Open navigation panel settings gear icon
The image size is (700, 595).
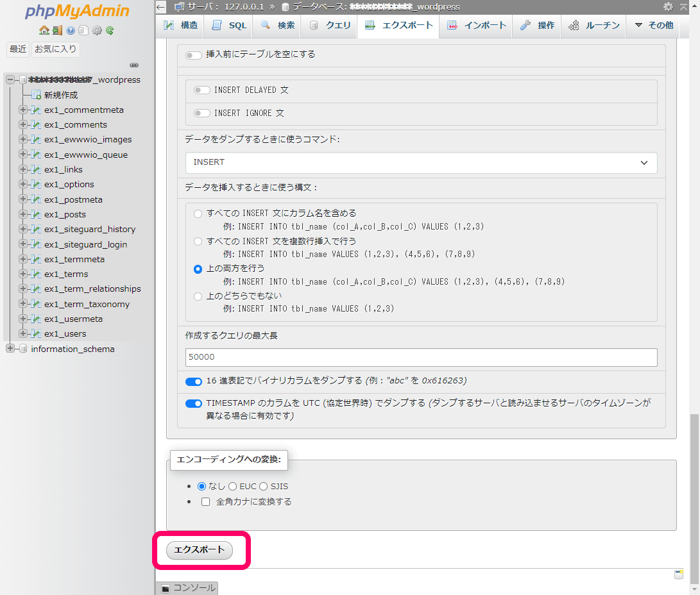(x=97, y=30)
